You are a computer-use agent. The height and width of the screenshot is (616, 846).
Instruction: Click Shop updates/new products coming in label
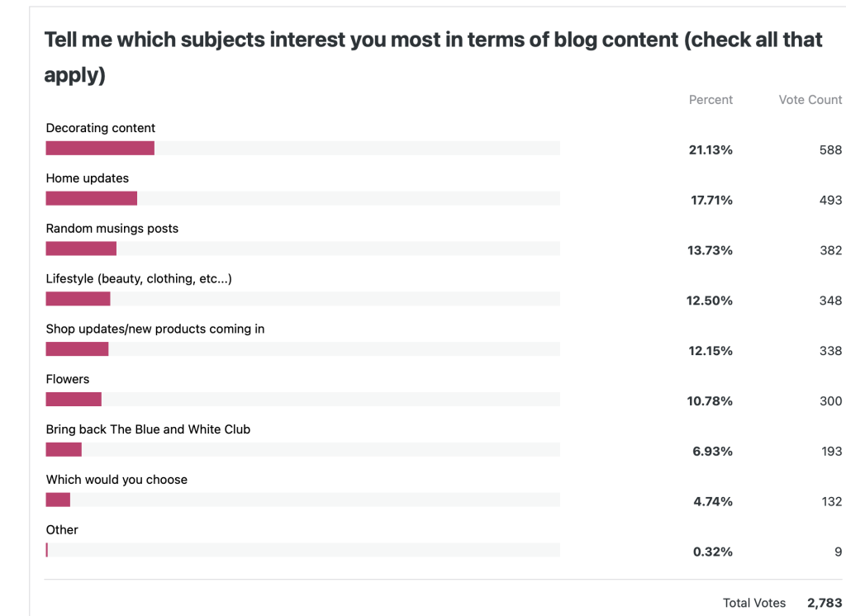tap(155, 329)
